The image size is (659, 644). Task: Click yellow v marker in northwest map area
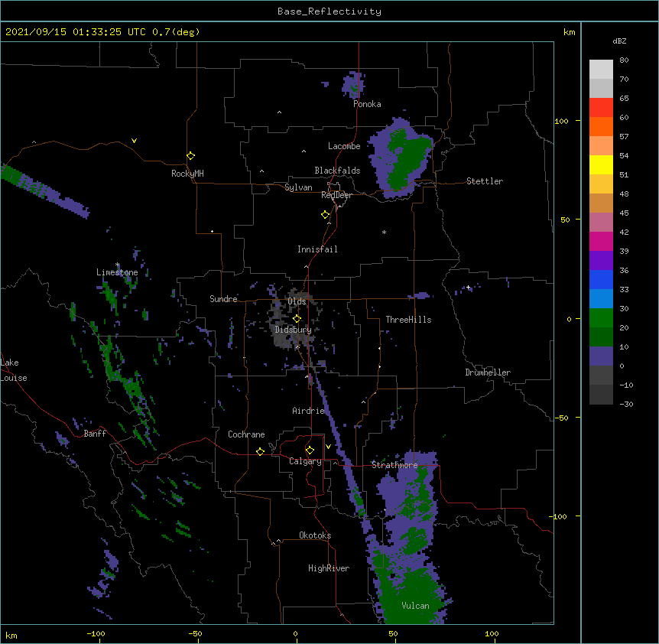pos(134,141)
